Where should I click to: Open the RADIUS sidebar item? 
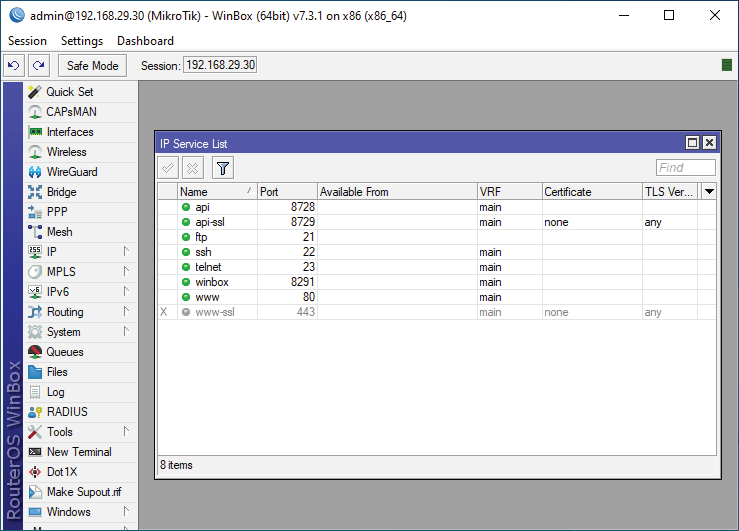click(81, 412)
